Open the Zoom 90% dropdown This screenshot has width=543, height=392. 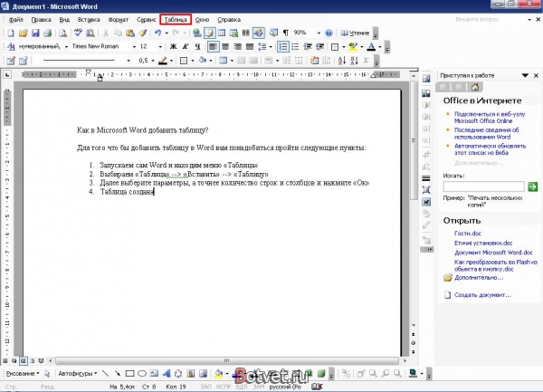319,33
